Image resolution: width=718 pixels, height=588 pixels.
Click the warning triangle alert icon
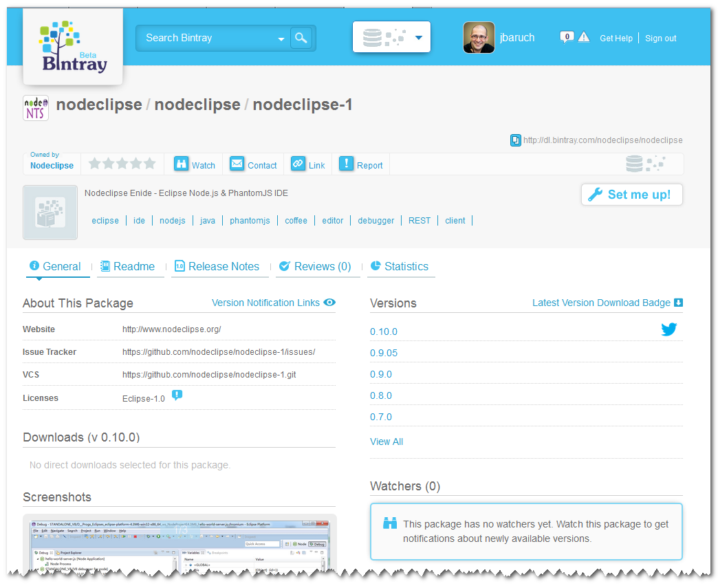(584, 38)
